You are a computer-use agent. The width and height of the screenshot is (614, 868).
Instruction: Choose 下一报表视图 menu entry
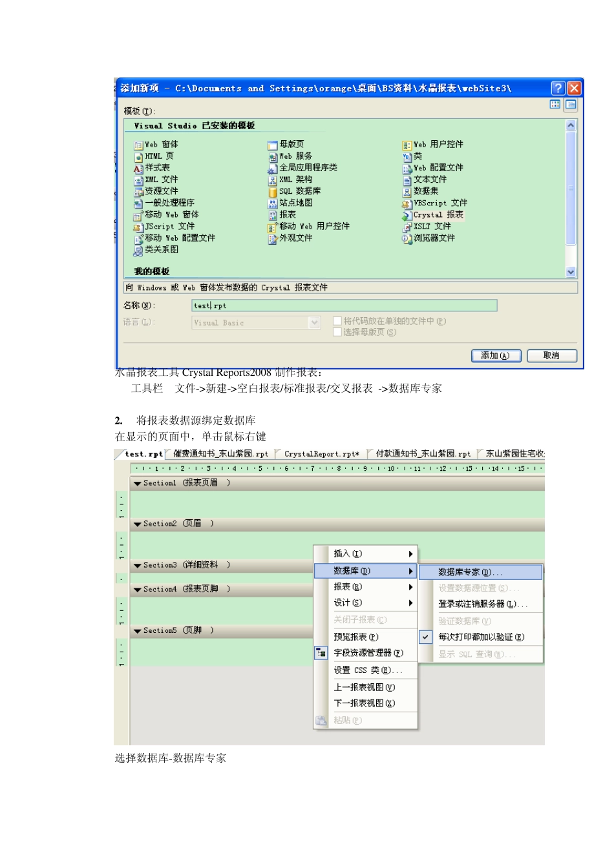coord(366,703)
